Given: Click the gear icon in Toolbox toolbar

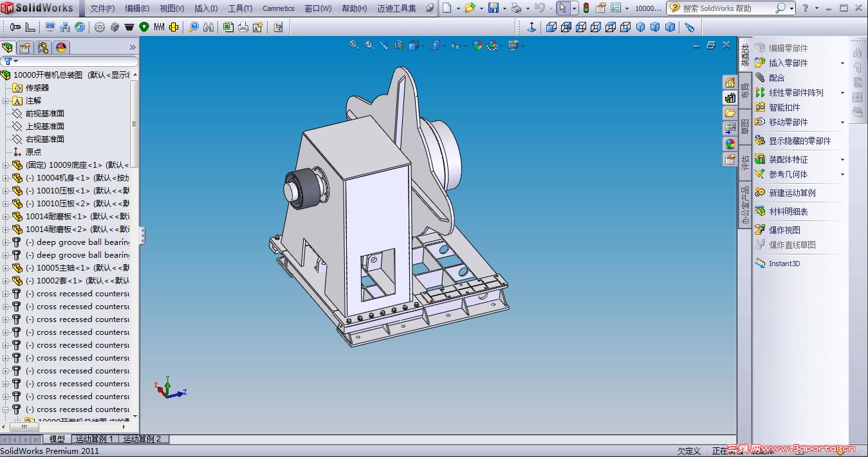Looking at the screenshot, I should pos(99,27).
